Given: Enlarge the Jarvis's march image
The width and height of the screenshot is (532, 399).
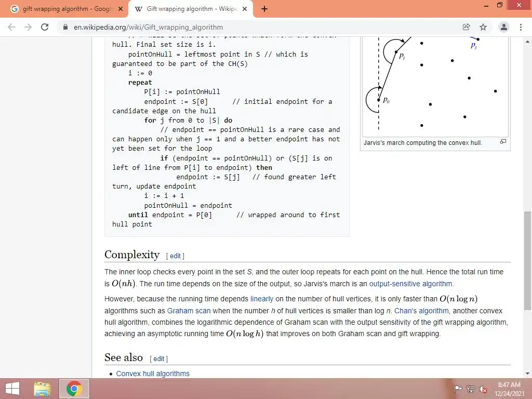Looking at the screenshot, I should point(503,141).
